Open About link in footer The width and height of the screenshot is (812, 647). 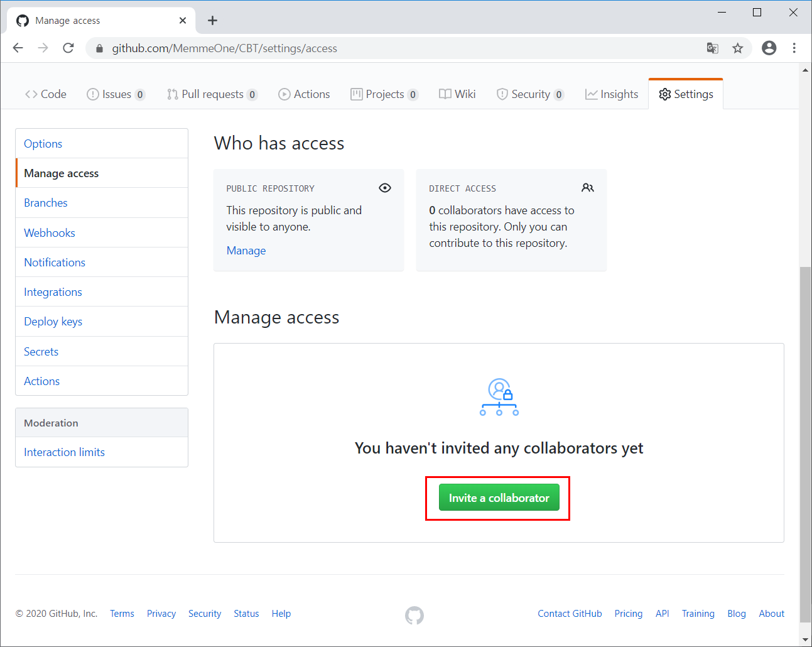pos(772,614)
